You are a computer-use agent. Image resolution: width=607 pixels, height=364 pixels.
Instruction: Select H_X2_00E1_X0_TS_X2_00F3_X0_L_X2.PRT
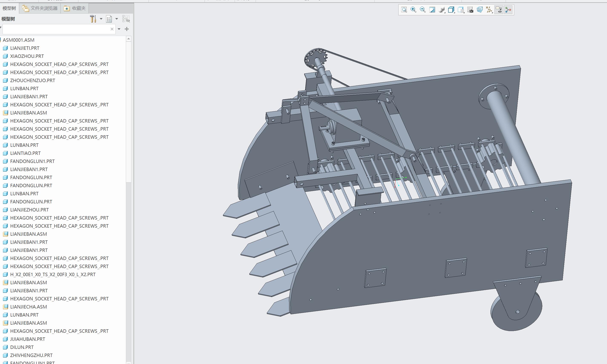pyautogui.click(x=53, y=274)
